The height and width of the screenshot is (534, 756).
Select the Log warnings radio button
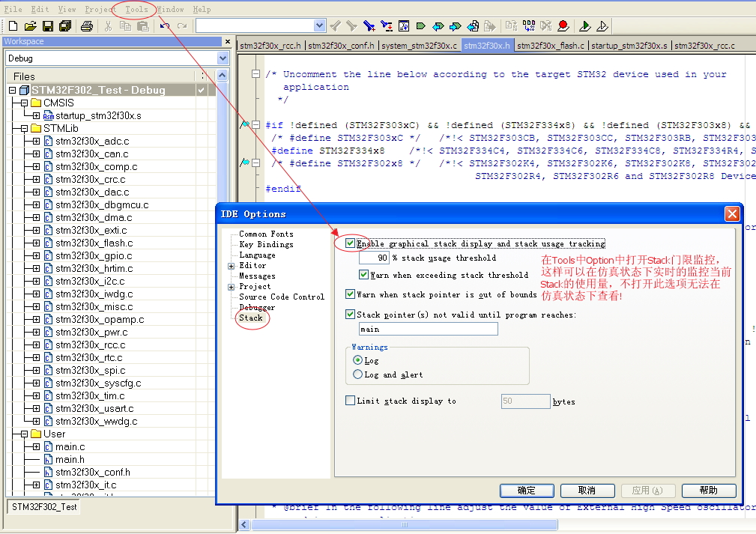pos(357,360)
